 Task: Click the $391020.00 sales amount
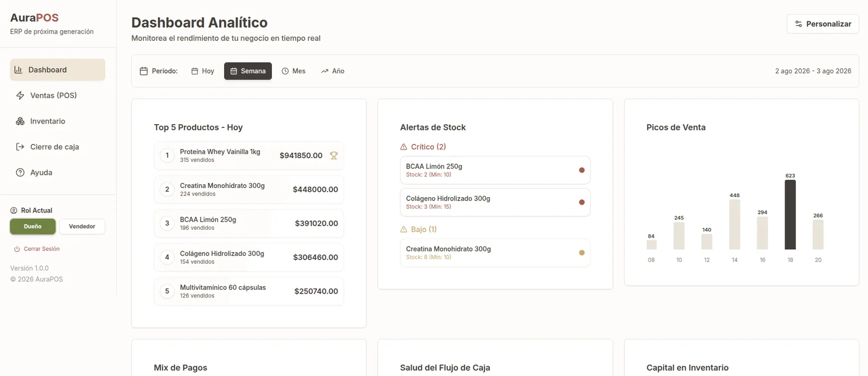[x=316, y=223]
